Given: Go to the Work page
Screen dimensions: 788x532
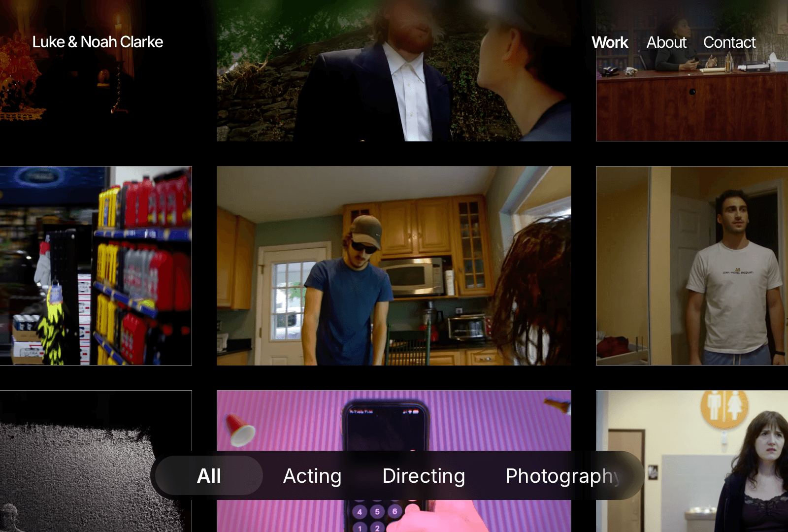Looking at the screenshot, I should click(610, 43).
